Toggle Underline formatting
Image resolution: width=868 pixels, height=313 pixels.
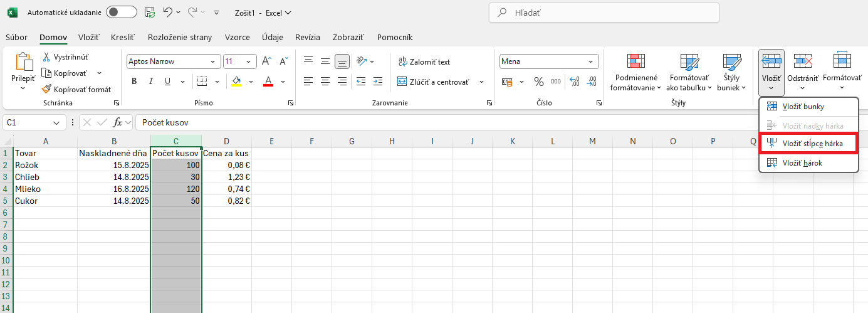(167, 82)
